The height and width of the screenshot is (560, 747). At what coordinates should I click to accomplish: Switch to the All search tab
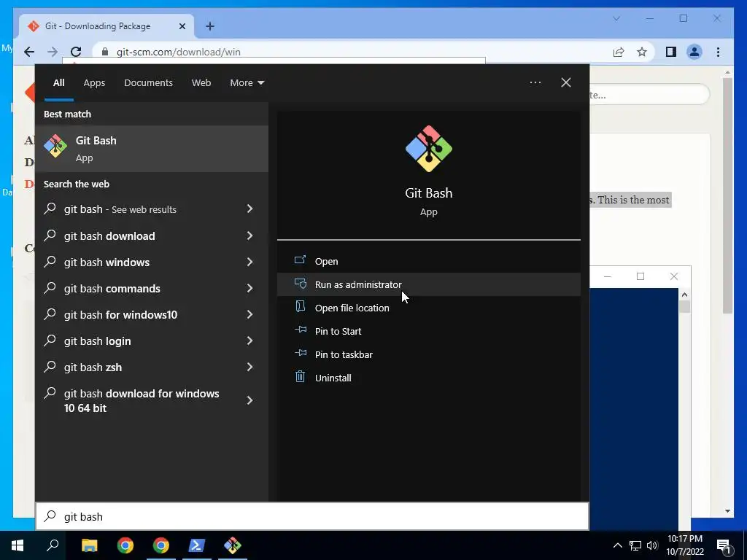coord(59,83)
